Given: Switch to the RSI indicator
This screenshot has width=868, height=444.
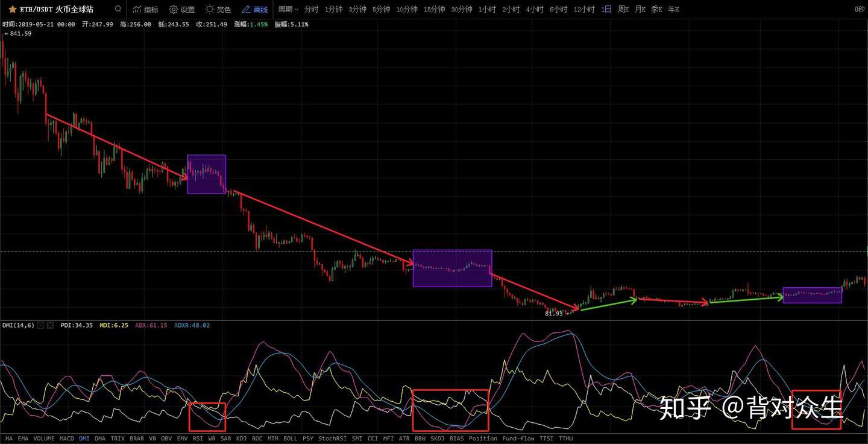Looking at the screenshot, I should pyautogui.click(x=198, y=439).
